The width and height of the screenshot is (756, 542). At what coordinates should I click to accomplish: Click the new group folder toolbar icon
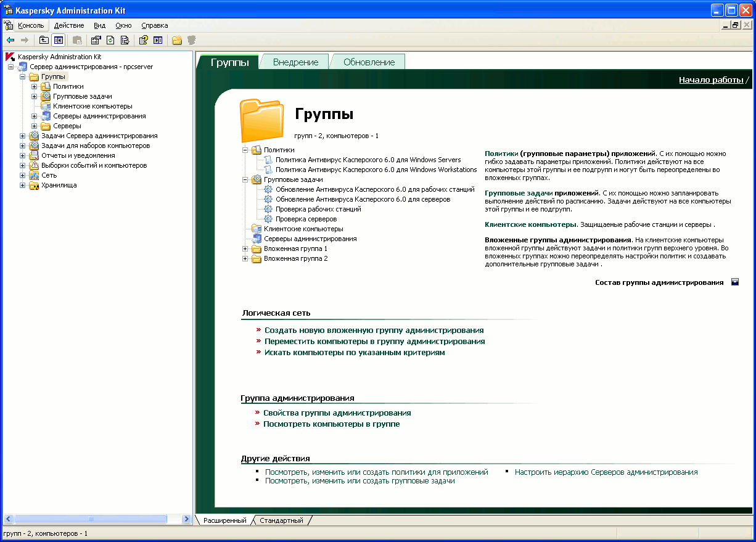(x=177, y=40)
